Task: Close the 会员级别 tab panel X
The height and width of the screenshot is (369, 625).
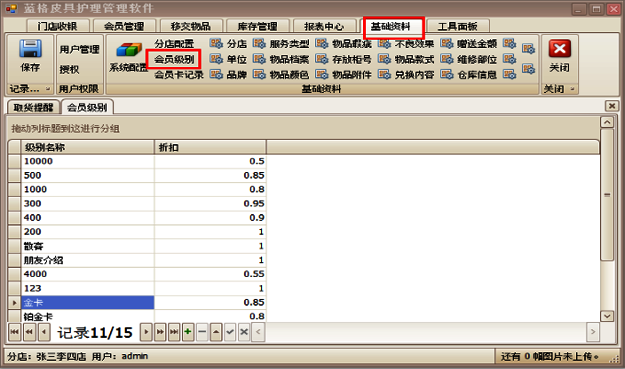Action: coord(612,106)
